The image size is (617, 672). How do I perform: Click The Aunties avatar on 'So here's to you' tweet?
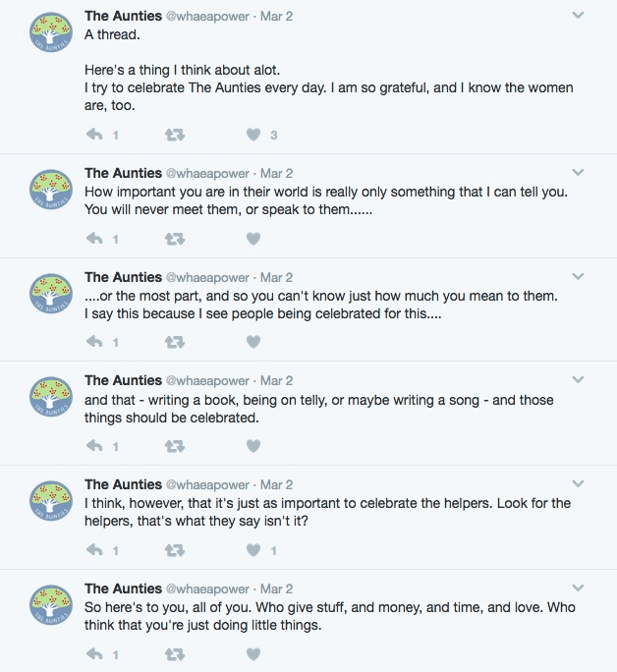click(x=52, y=610)
